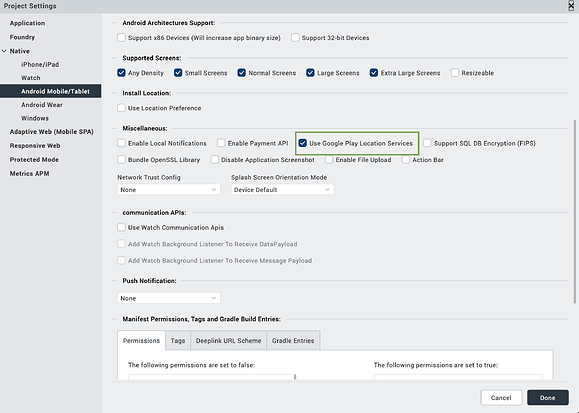Uncheck Any Density screen support
Screen dimensions: 579x413
(121, 73)
